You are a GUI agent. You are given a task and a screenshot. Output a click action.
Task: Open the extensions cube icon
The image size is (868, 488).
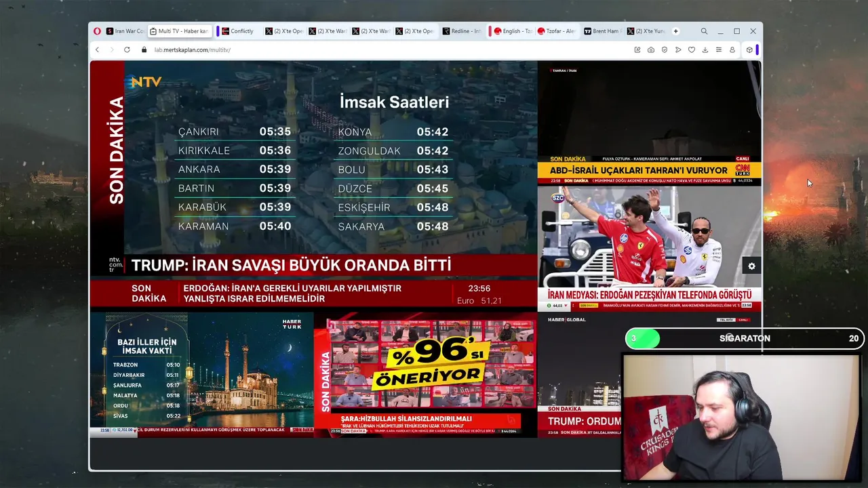pos(749,49)
